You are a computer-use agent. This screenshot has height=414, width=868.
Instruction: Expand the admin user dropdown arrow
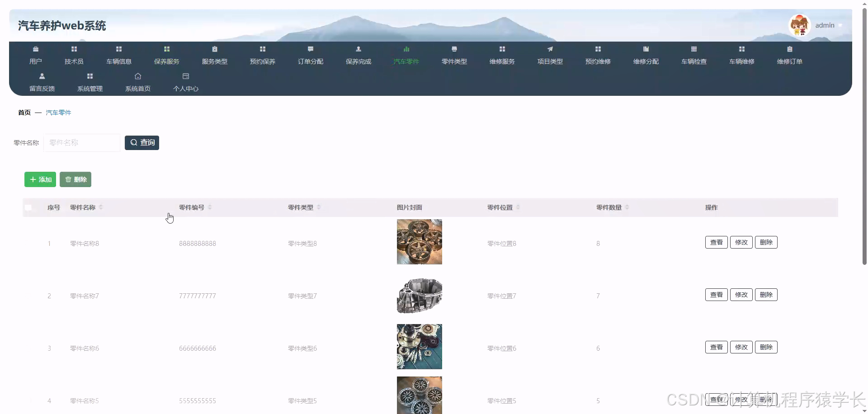coord(840,26)
